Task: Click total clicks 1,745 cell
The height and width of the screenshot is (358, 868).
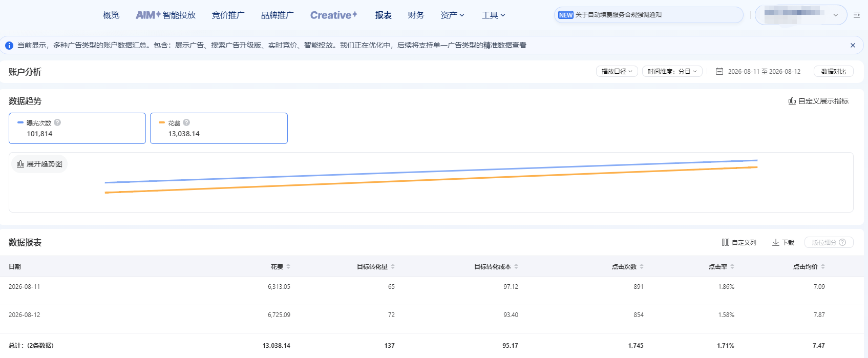Action: point(636,346)
